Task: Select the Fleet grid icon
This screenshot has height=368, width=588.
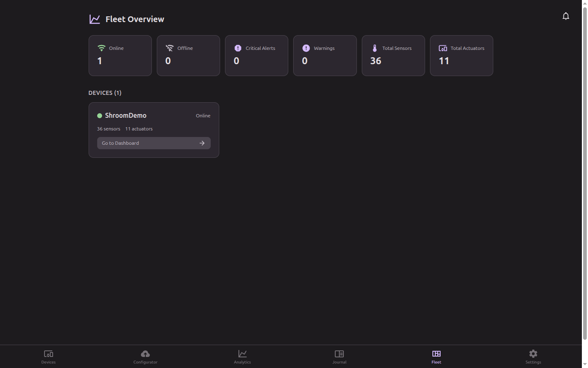Action: click(x=436, y=354)
